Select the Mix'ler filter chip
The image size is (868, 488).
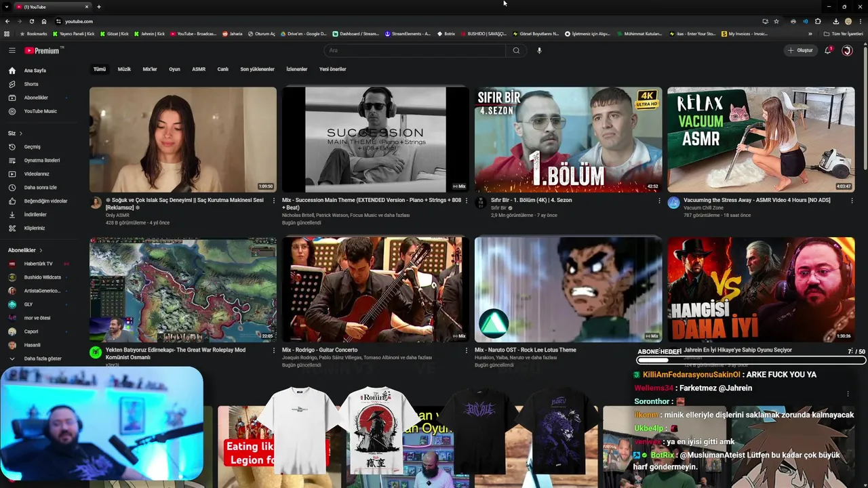(x=150, y=69)
